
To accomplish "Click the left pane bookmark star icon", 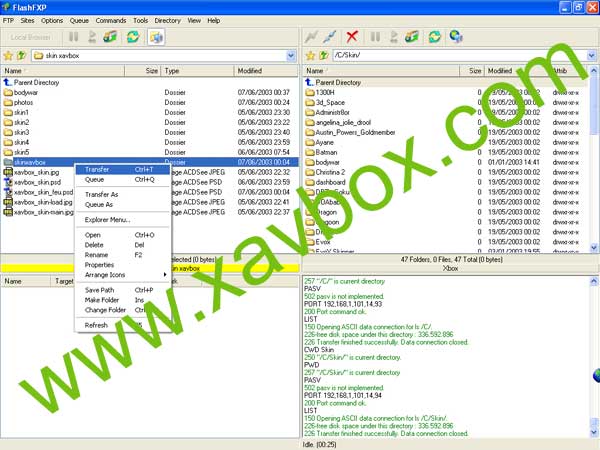I will click(8, 56).
